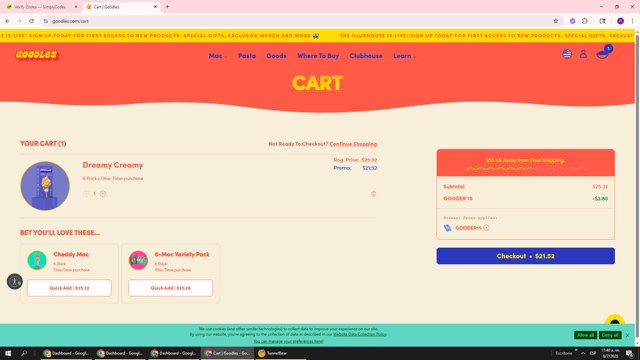Close the SimplyCodes tab

tap(76, 7)
